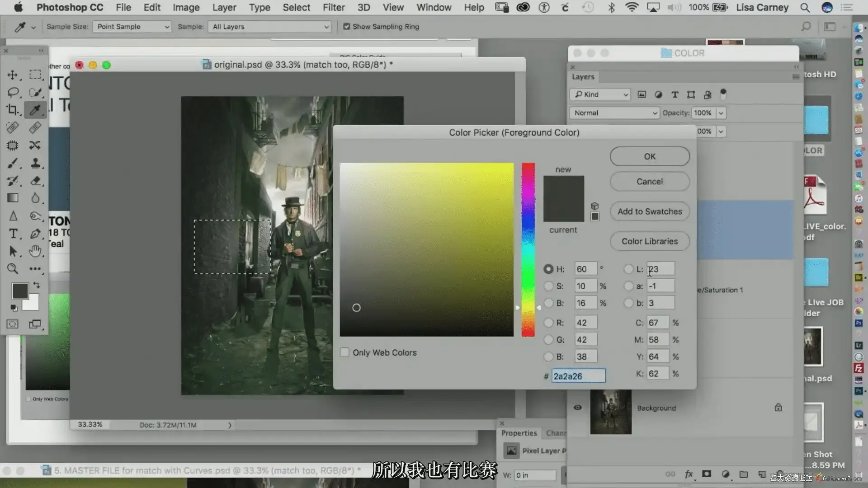Select the Move tool
The width and height of the screenshot is (868, 488).
pyautogui.click(x=13, y=75)
